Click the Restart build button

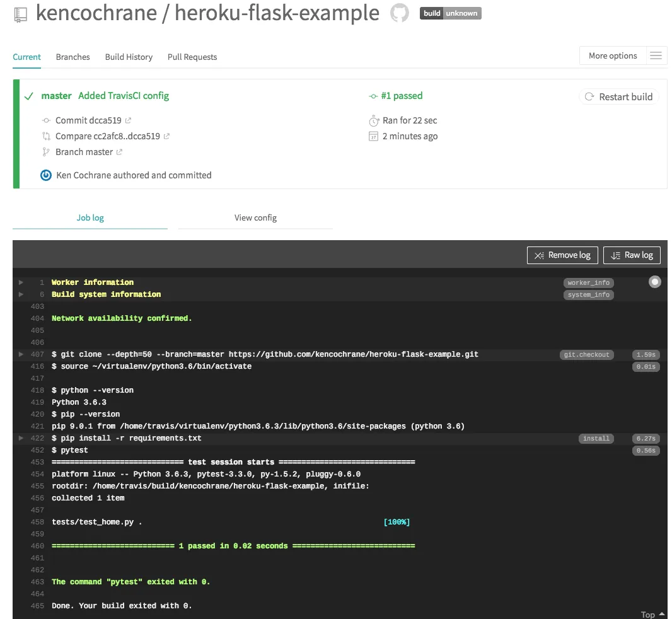pyautogui.click(x=619, y=97)
